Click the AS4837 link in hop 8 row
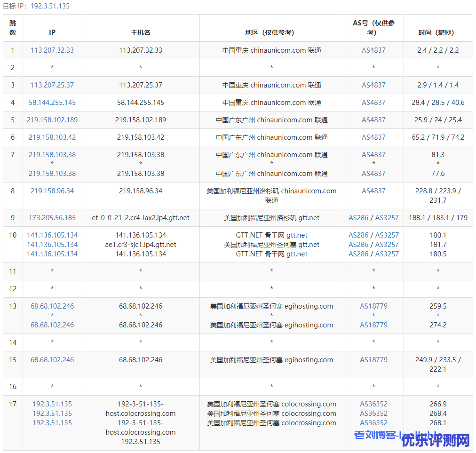Image resolution: width=476 pixels, height=453 pixels. coord(373,191)
